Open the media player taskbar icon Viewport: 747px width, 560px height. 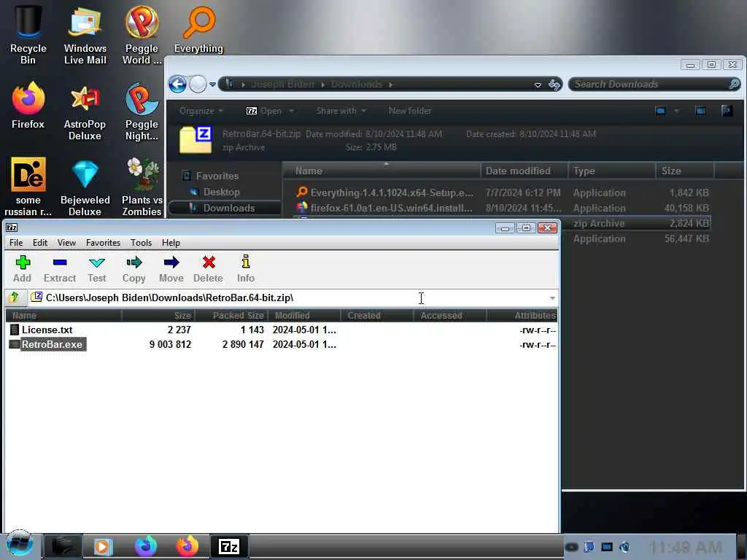click(x=104, y=546)
